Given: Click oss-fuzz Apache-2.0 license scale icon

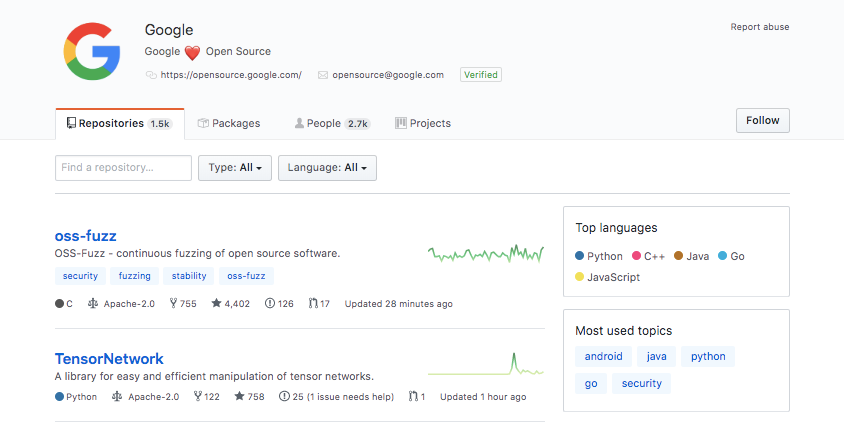Looking at the screenshot, I should tap(93, 304).
